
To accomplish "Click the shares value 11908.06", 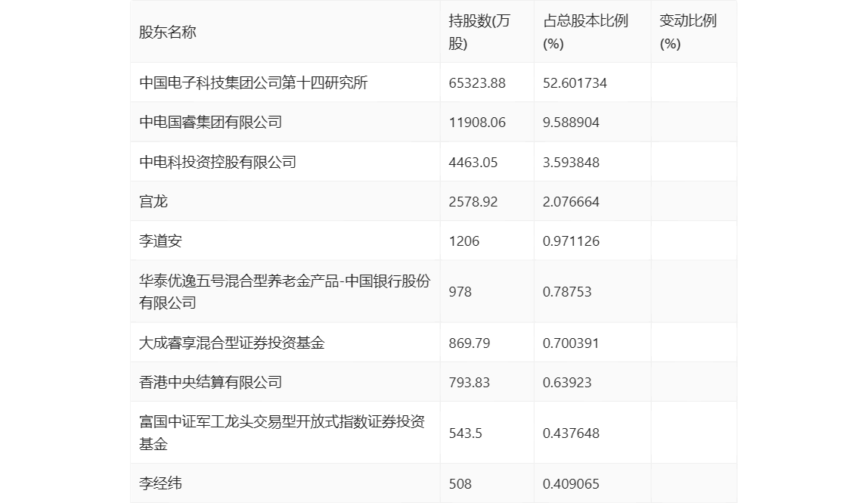I will point(477,123).
